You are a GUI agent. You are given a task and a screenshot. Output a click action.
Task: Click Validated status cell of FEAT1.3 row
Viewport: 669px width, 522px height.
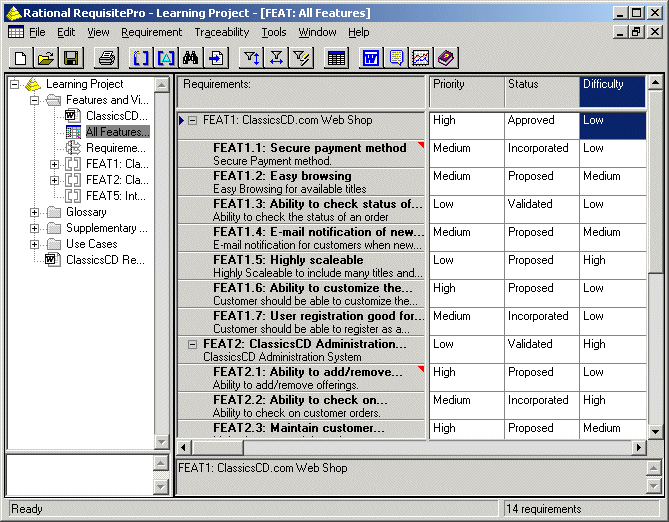click(x=542, y=210)
